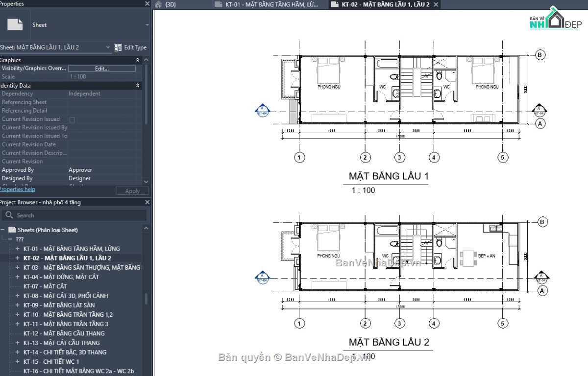Select grid bubble 3 on LẦU 1 plan

pos(400,157)
